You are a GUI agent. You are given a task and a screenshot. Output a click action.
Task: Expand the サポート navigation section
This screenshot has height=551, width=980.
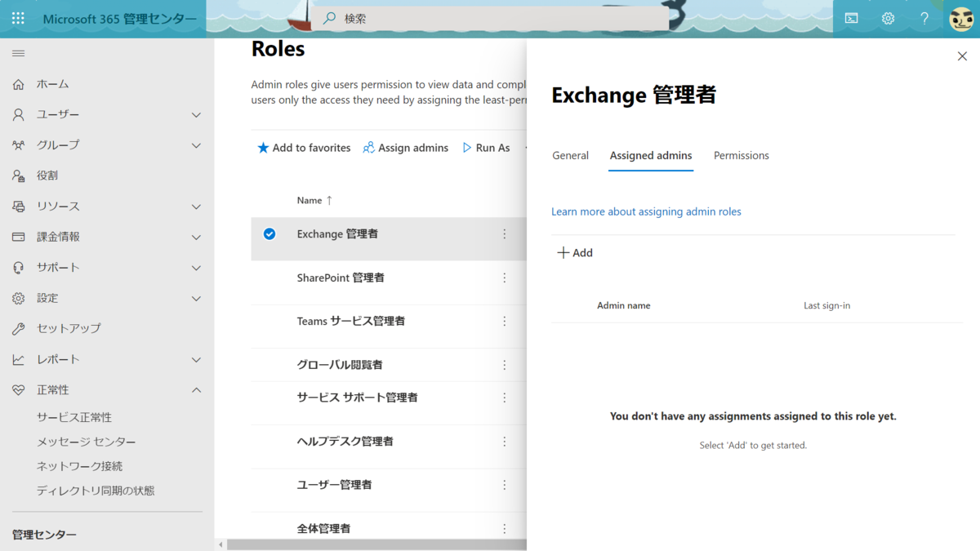[x=196, y=268]
